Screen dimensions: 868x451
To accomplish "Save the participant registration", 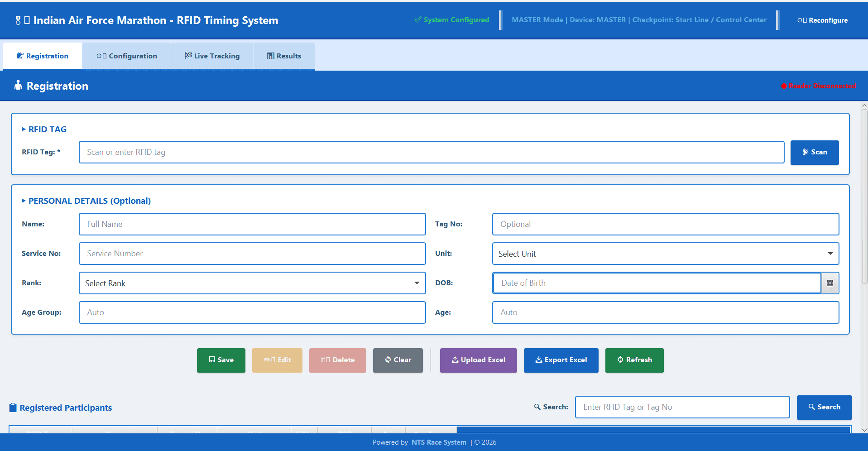I will click(221, 360).
